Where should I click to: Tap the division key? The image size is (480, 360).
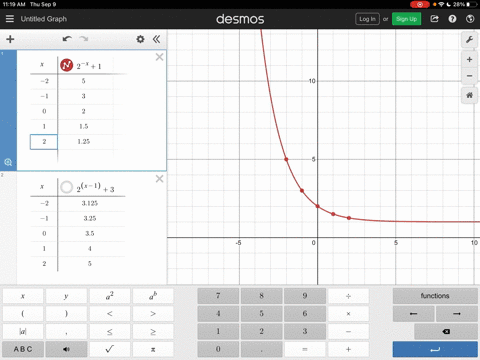click(348, 296)
